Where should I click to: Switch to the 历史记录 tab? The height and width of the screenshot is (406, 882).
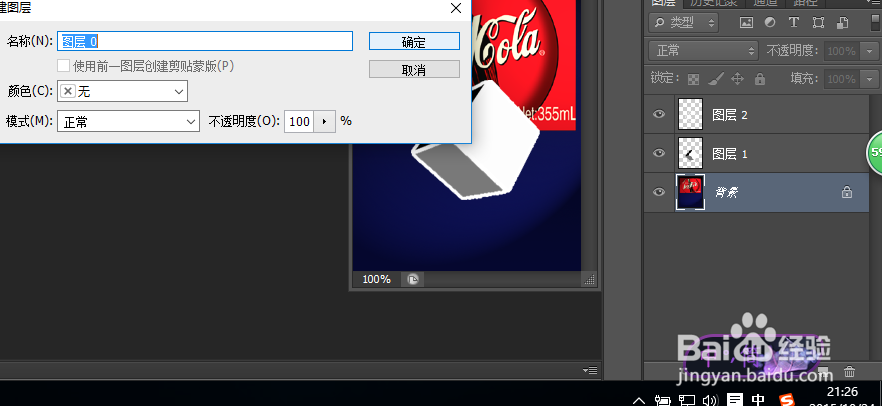pyautogui.click(x=713, y=2)
